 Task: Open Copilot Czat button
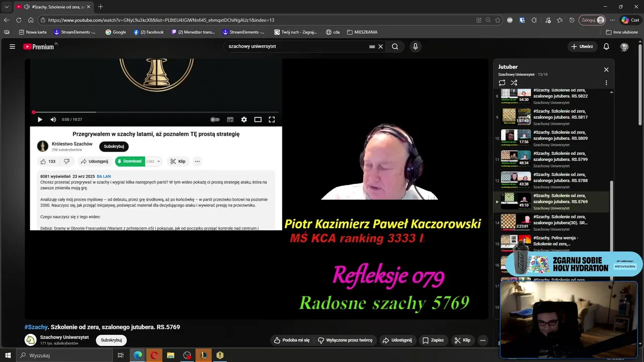point(631,20)
